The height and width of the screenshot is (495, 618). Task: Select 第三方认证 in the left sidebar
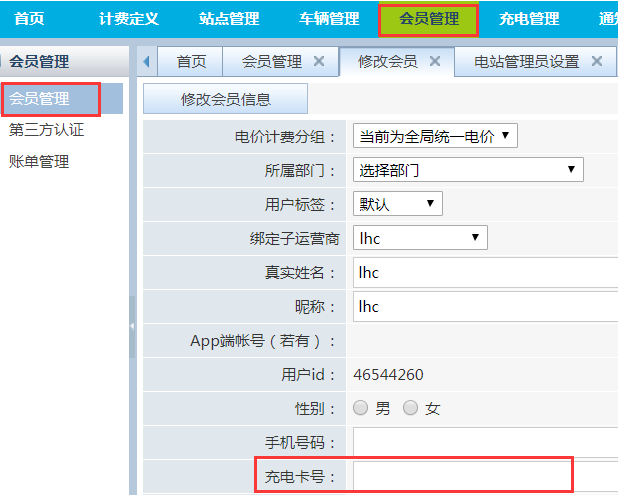[47, 130]
